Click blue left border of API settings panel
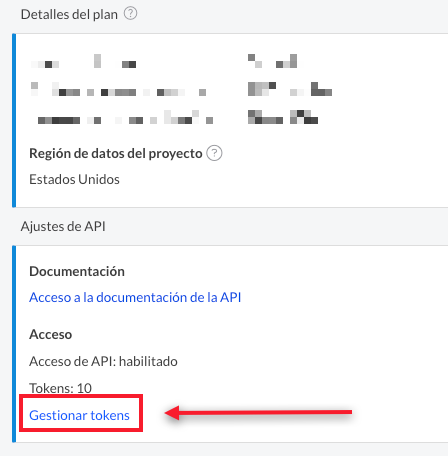This screenshot has height=456, width=448. tap(14, 344)
